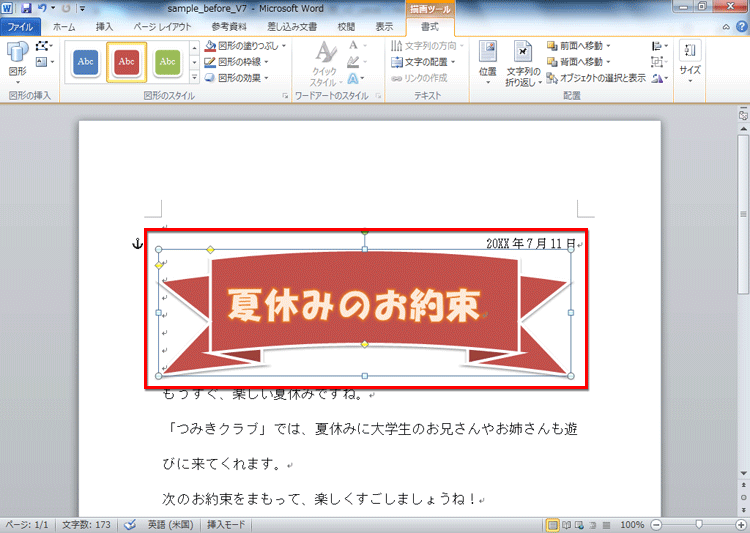Switch to the ホーム tab

[64, 27]
